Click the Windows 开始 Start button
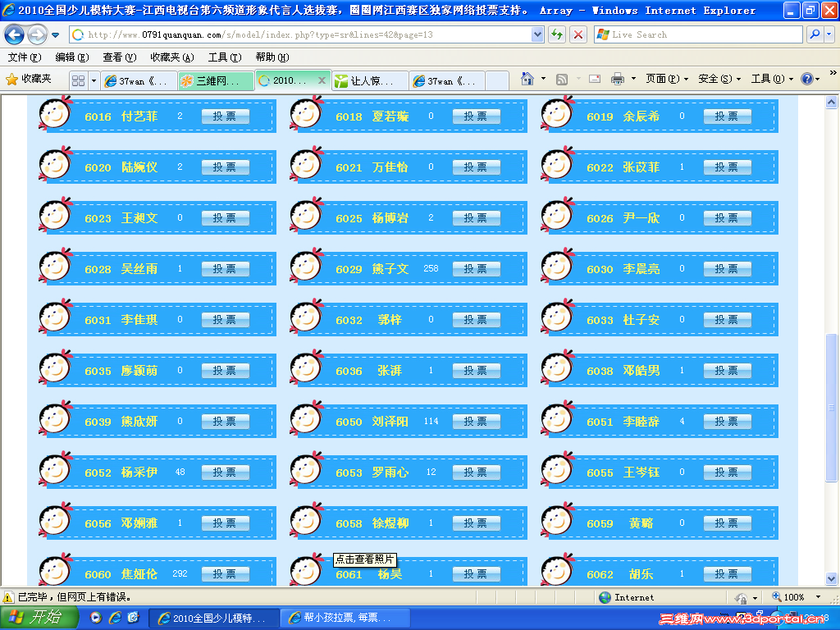This screenshot has width=840, height=630. point(40,618)
